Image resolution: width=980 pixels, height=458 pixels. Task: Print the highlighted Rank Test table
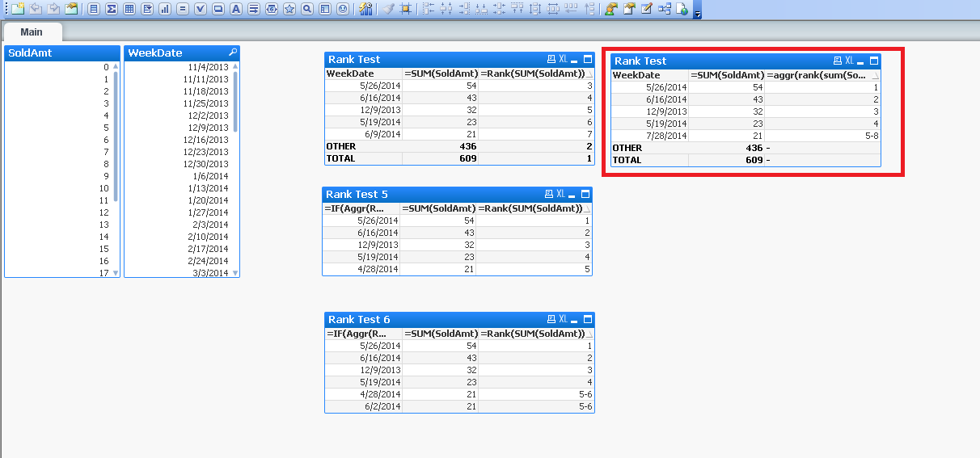(x=838, y=61)
